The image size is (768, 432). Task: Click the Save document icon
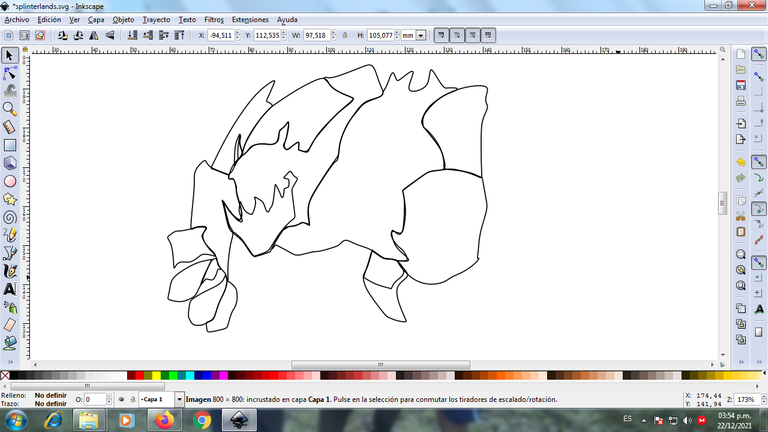(741, 85)
